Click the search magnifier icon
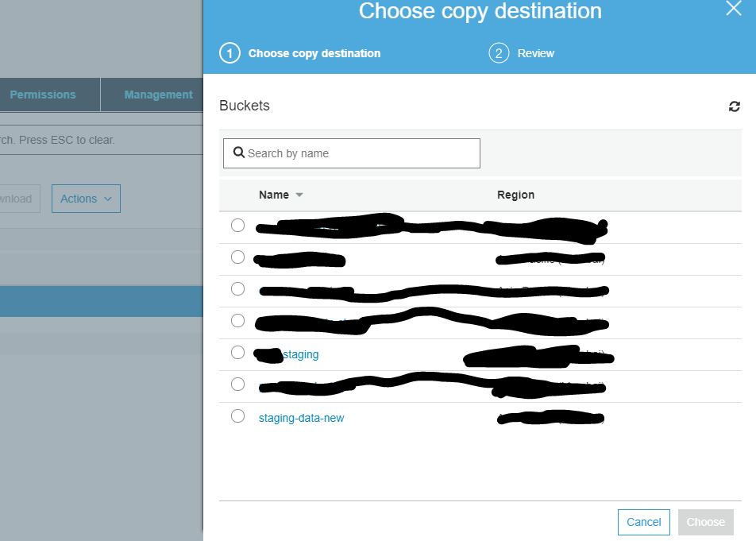The width and height of the screenshot is (756, 541). (x=239, y=152)
